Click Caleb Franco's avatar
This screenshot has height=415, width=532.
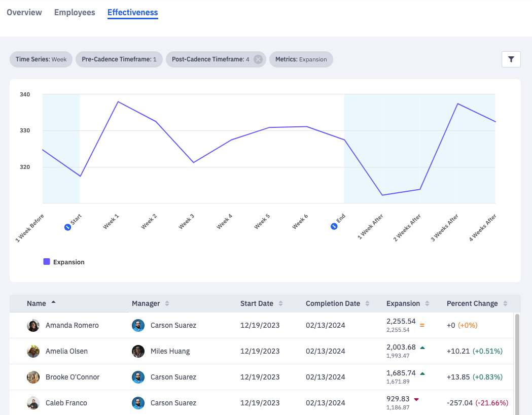pos(33,403)
